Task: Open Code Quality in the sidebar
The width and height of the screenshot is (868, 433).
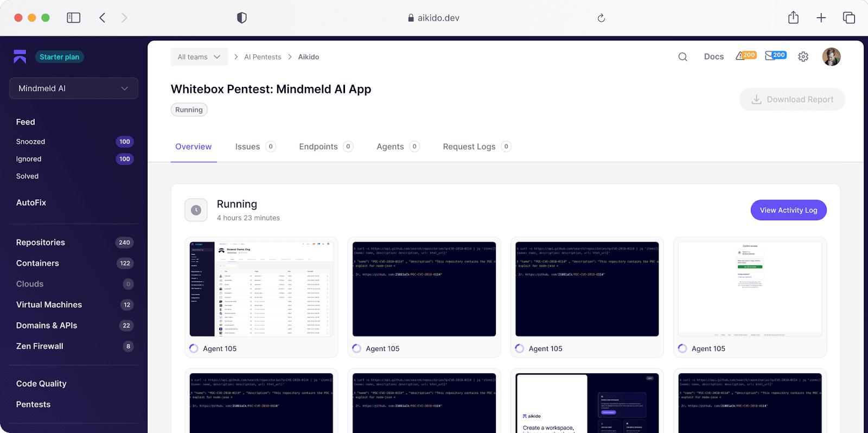Action: point(41,384)
